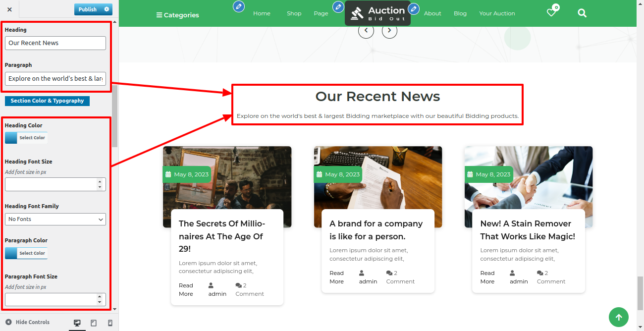
Task: Click the next slide arrow
Action: coord(389,31)
